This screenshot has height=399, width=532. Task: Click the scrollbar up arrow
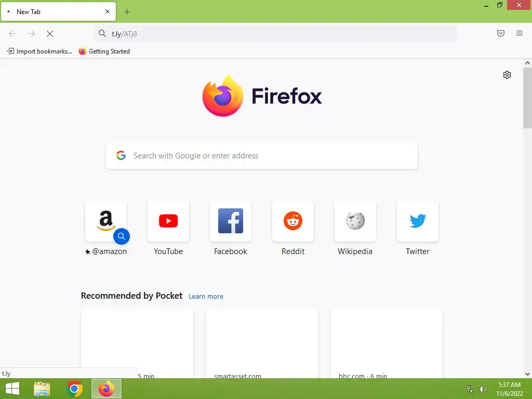pos(527,63)
